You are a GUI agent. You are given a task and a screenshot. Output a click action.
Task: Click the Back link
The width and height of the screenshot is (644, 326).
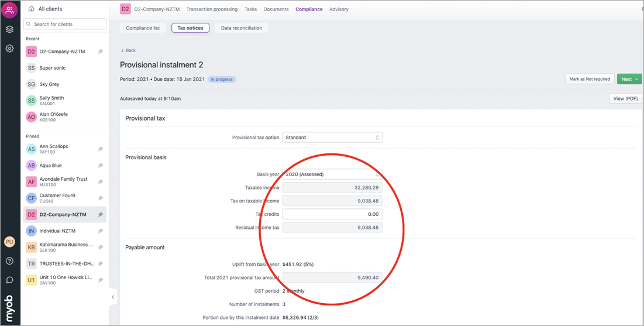(128, 50)
